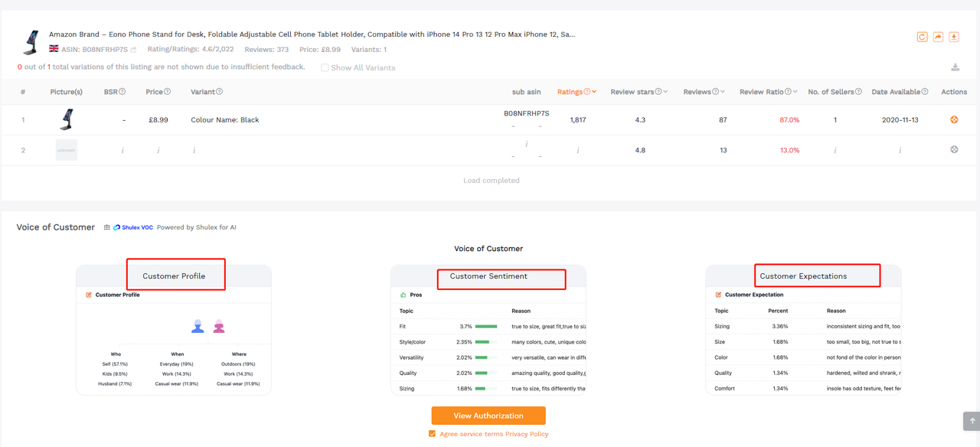
Task: Click the blue male avatar in the Customer Profile card
Action: click(198, 326)
